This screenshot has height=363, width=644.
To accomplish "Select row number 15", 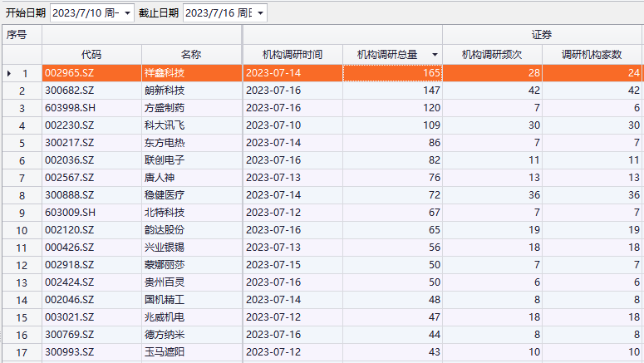I will (22, 317).
